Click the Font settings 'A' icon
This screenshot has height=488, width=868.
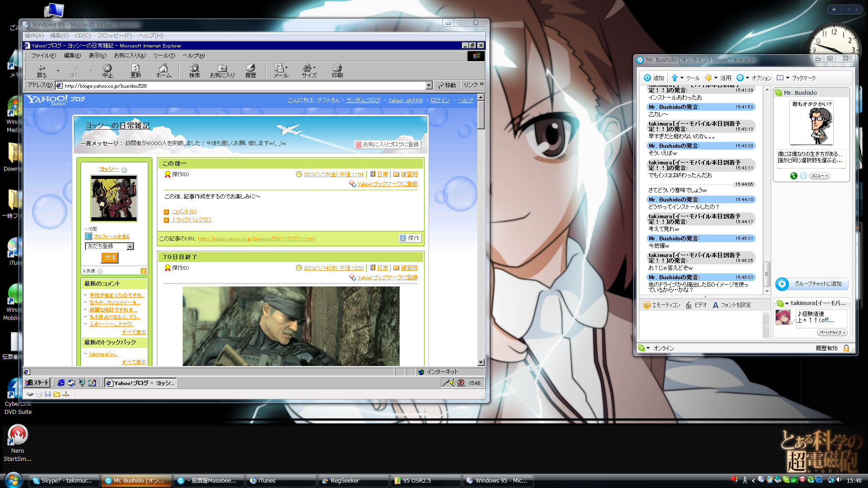[x=716, y=305]
